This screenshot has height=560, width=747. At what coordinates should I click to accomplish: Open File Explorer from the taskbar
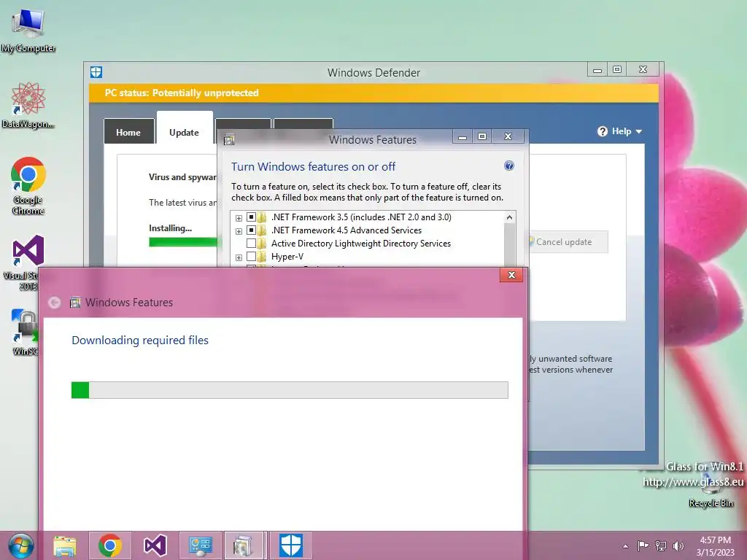click(x=65, y=545)
